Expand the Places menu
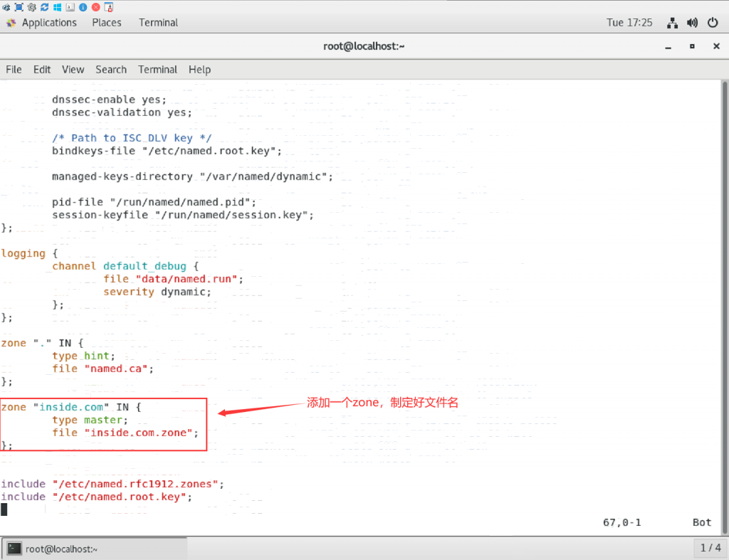729x560 pixels. coord(107,23)
